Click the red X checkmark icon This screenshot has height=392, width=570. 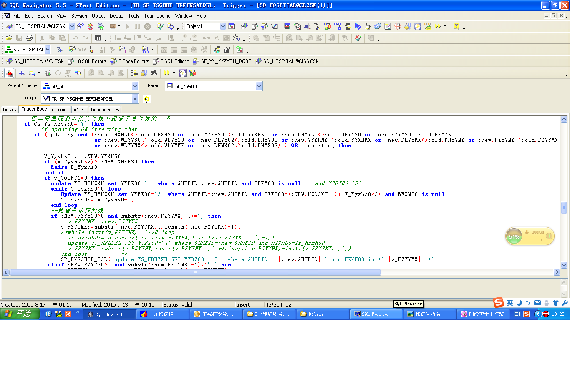tap(358, 38)
